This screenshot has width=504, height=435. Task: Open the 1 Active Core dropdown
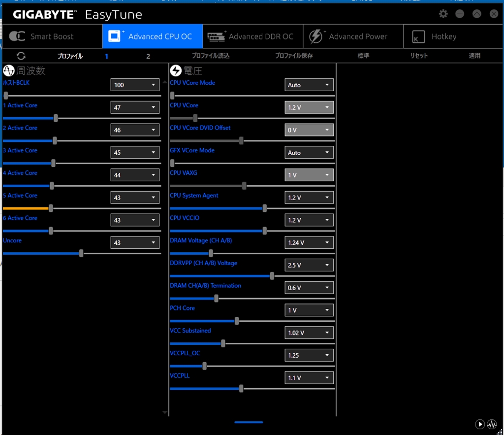coord(135,107)
